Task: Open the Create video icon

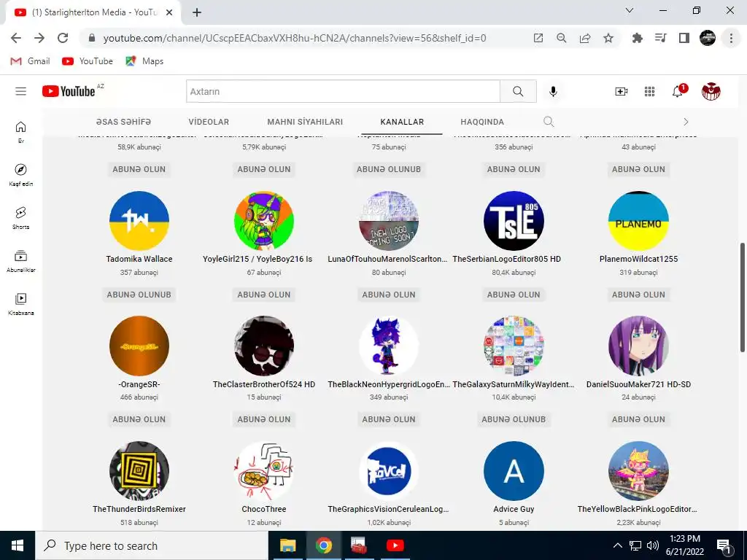Action: (x=622, y=91)
